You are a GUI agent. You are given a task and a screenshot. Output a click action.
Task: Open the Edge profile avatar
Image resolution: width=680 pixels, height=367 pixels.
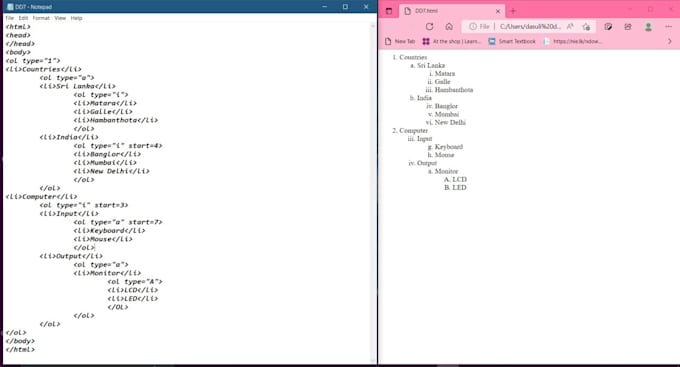pyautogui.click(x=648, y=26)
